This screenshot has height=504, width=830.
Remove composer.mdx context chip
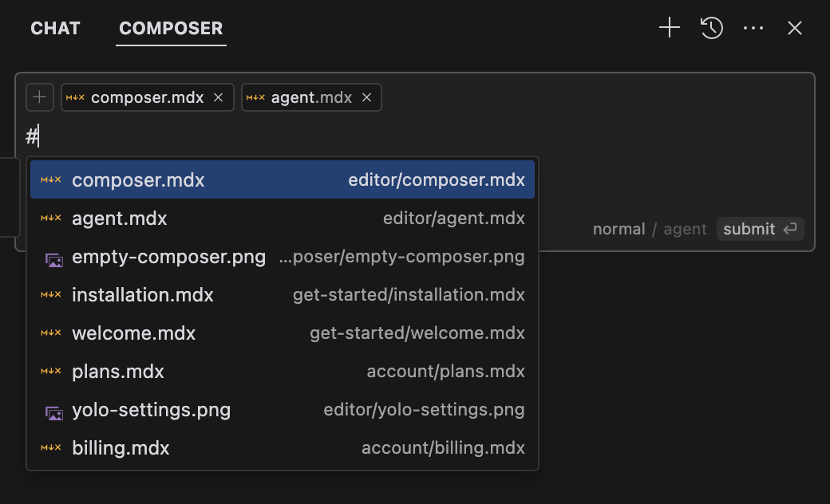(218, 97)
